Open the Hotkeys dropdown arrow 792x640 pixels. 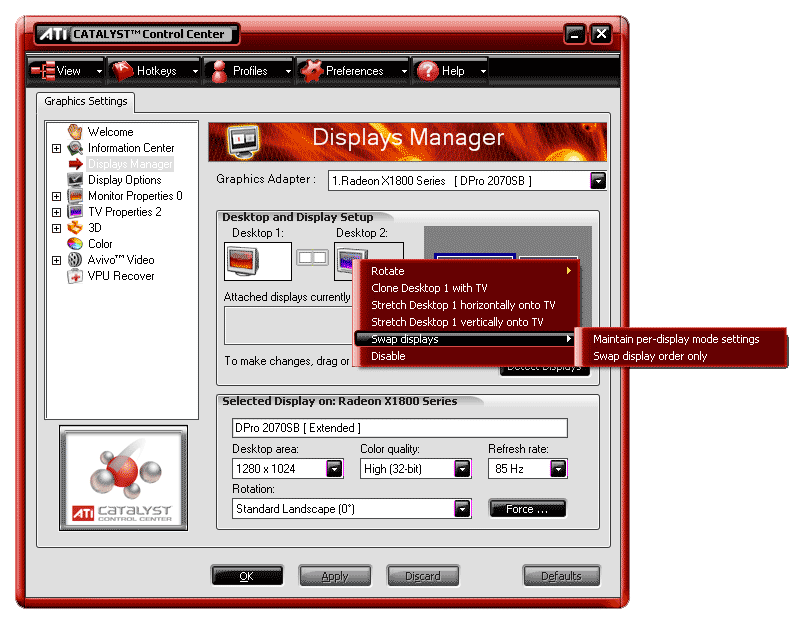195,71
